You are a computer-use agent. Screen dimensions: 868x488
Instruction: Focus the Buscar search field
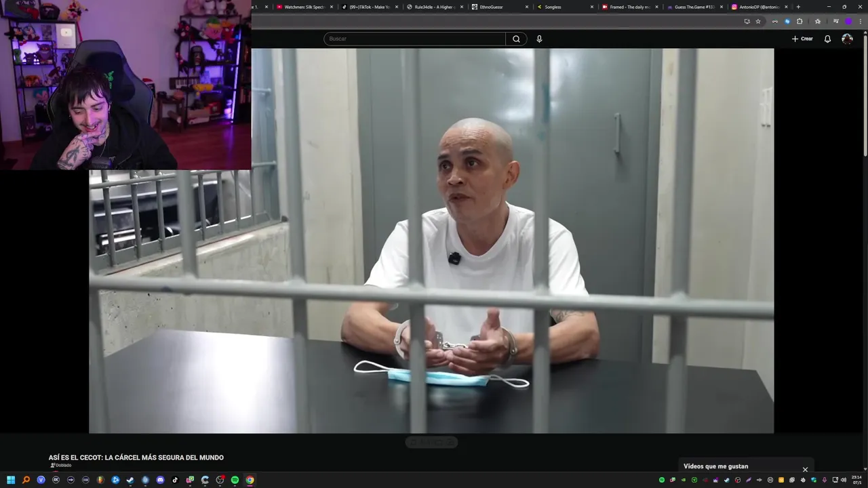click(x=415, y=39)
